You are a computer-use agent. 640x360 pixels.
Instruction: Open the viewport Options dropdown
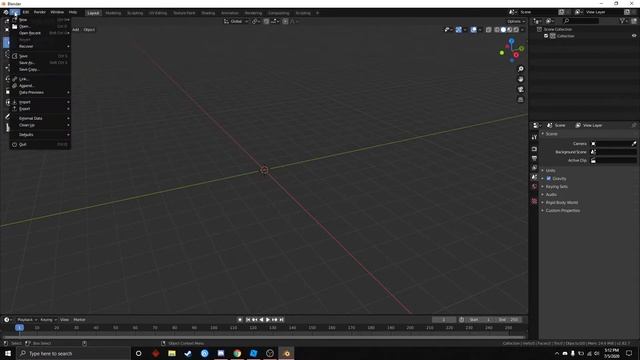516,21
